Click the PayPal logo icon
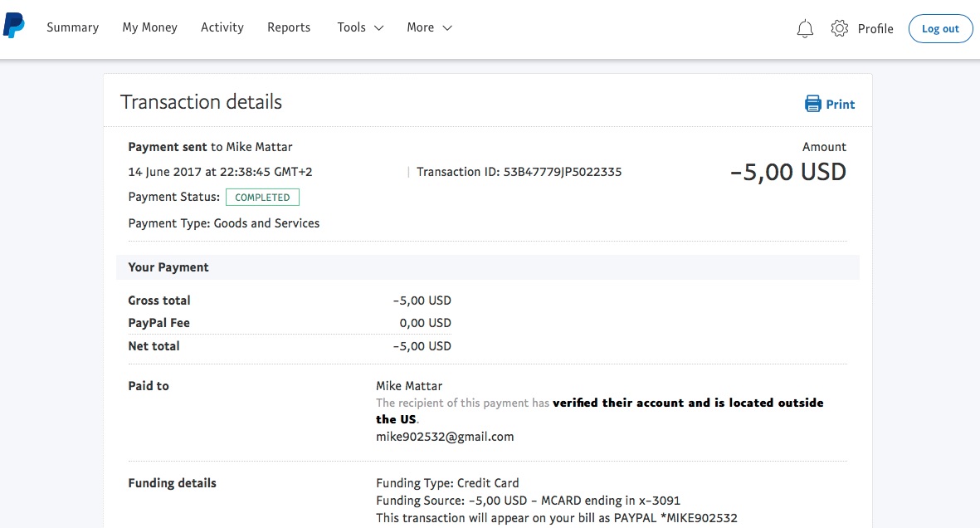Screen dimensions: 980x528 click(x=14, y=26)
